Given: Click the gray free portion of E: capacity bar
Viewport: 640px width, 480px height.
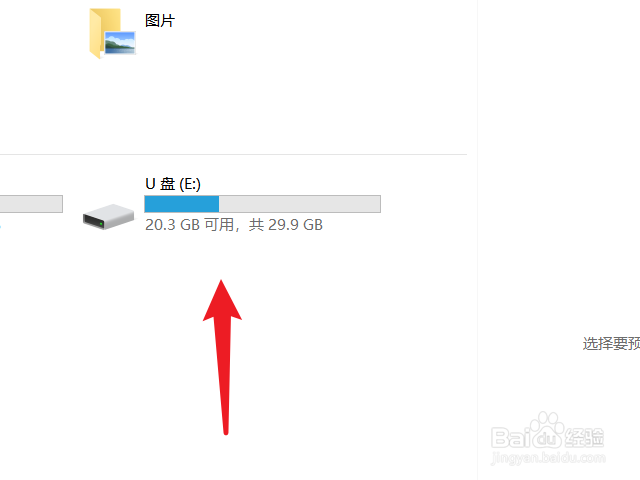Looking at the screenshot, I should point(300,204).
